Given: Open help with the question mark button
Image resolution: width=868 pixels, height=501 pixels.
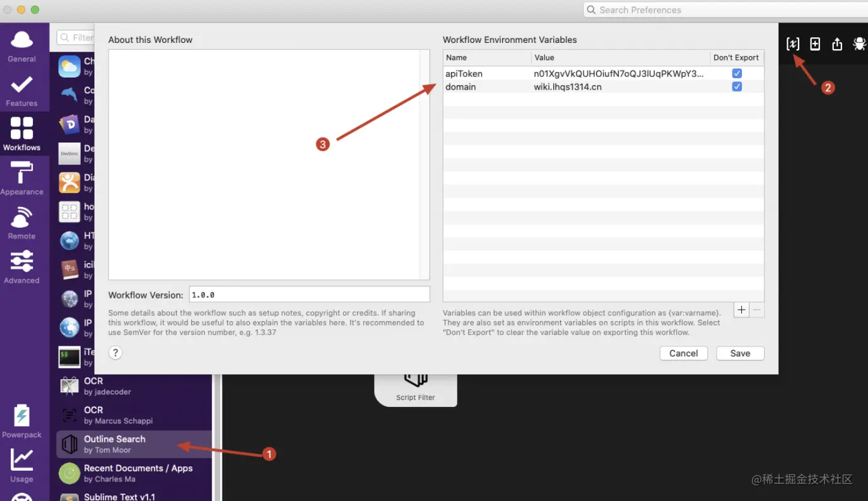Looking at the screenshot, I should pos(115,353).
